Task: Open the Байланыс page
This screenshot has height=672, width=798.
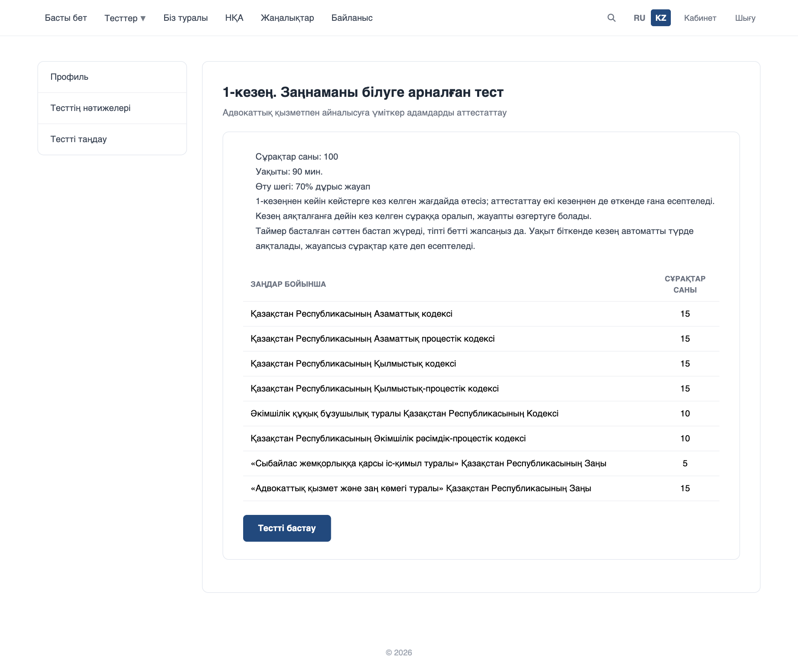Action: click(x=352, y=18)
